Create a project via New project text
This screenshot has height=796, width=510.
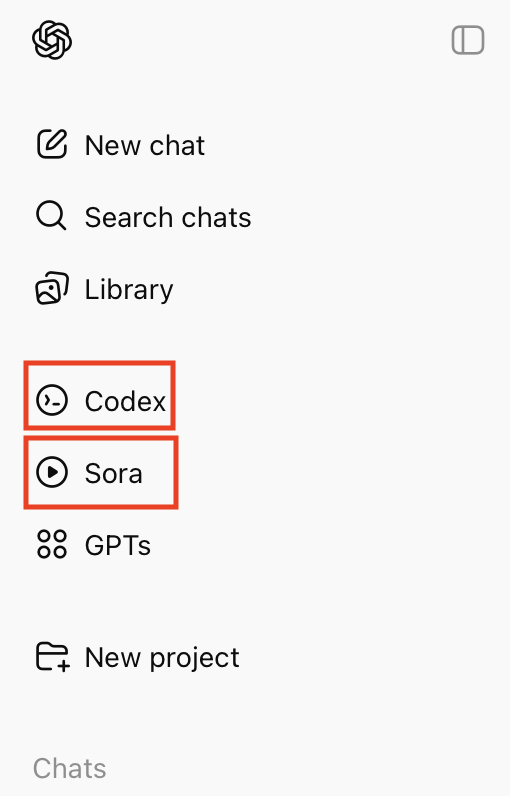[x=162, y=658]
